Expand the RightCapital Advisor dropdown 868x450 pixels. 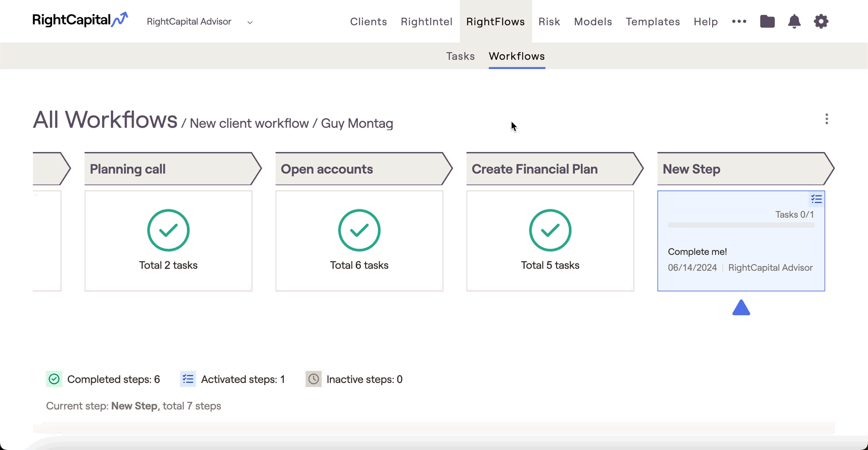tap(200, 22)
